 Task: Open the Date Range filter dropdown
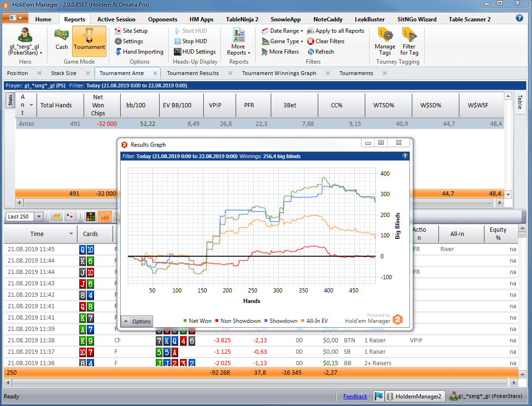pos(282,31)
